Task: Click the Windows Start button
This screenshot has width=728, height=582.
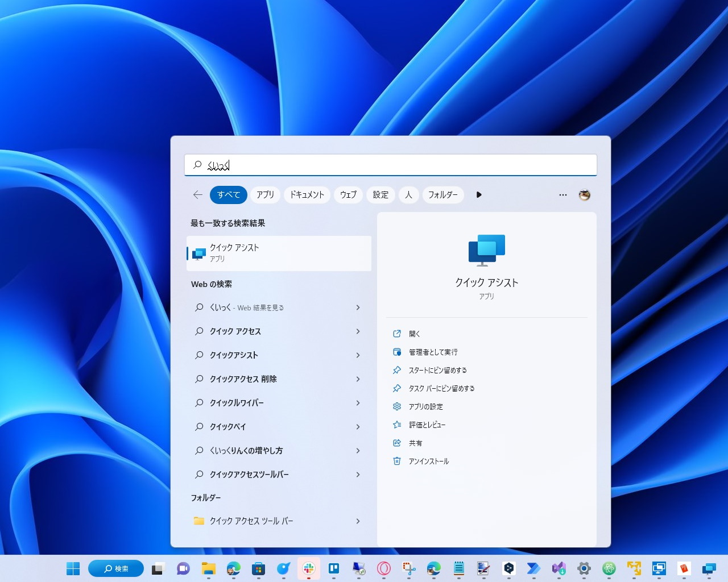Action: point(73,568)
